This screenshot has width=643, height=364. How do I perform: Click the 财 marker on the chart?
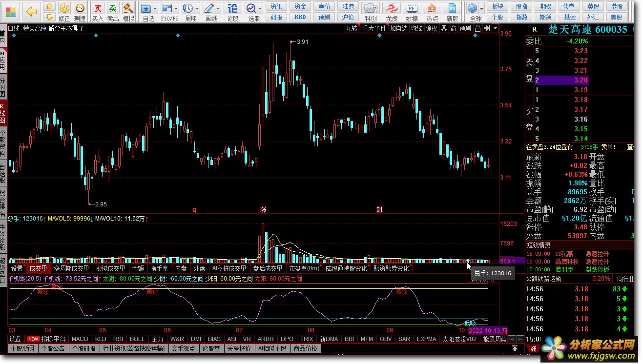(x=379, y=210)
